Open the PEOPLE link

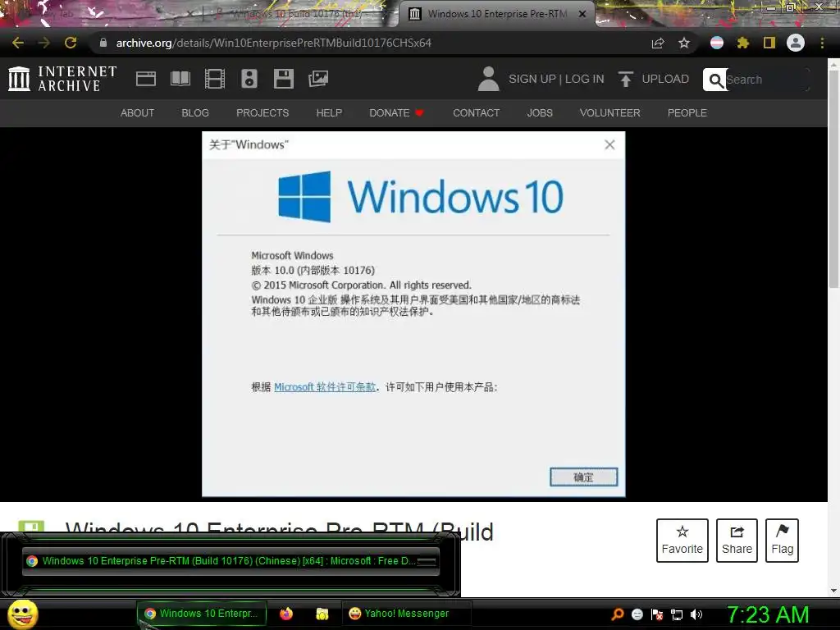(x=687, y=113)
